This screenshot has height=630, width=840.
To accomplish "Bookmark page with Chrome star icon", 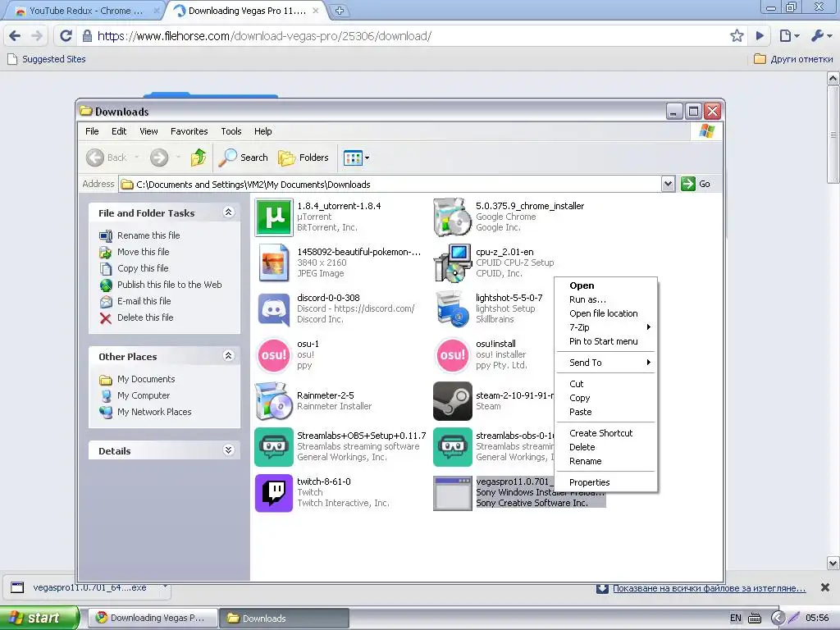I will tap(737, 36).
